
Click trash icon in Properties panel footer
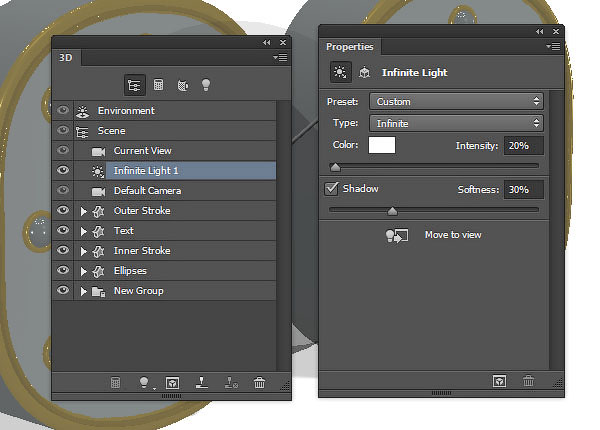point(528,381)
